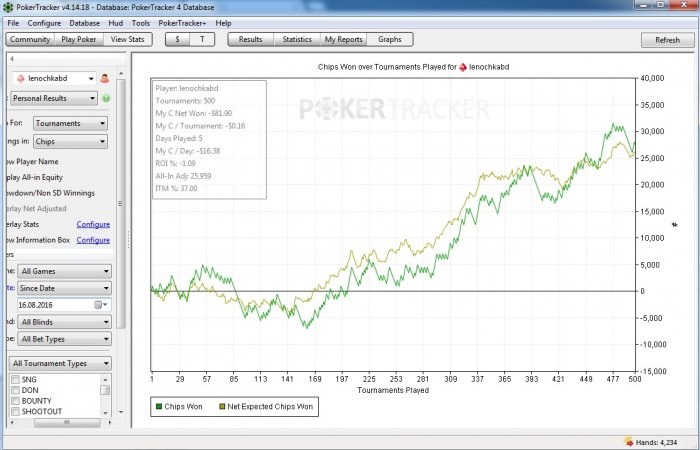This screenshot has height=450, width=700.
Task: Open the Hud menu
Action: [116, 23]
